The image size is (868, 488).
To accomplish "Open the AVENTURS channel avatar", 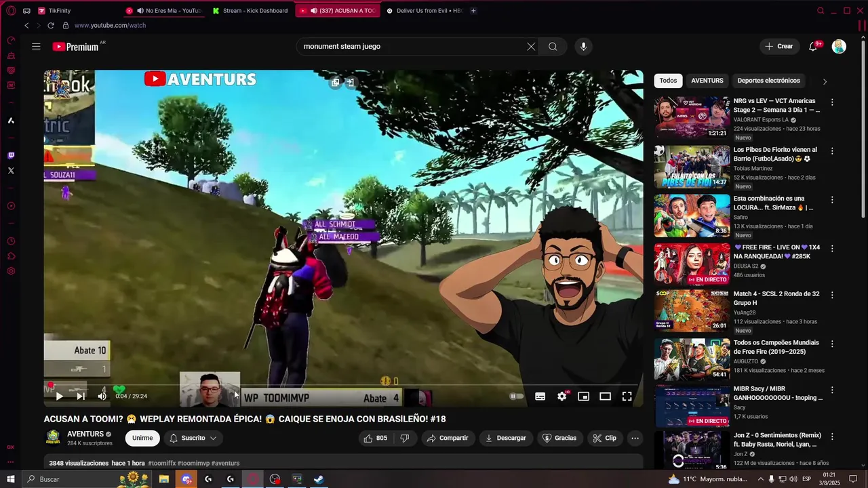I will [x=53, y=437].
